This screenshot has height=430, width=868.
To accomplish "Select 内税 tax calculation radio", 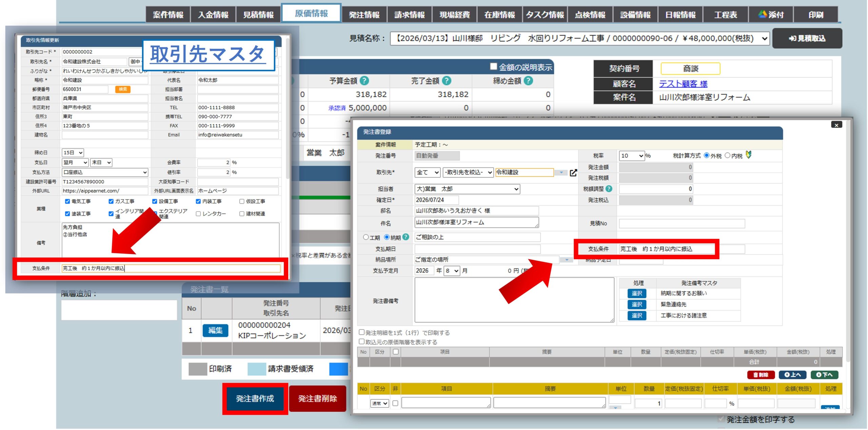I will pos(727,155).
